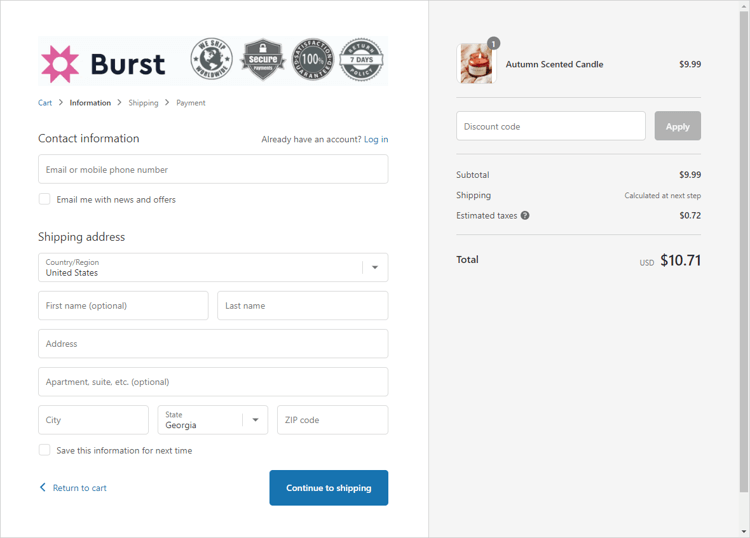This screenshot has height=538, width=750.
Task: Click the $10.71 total amount
Action: tap(681, 260)
